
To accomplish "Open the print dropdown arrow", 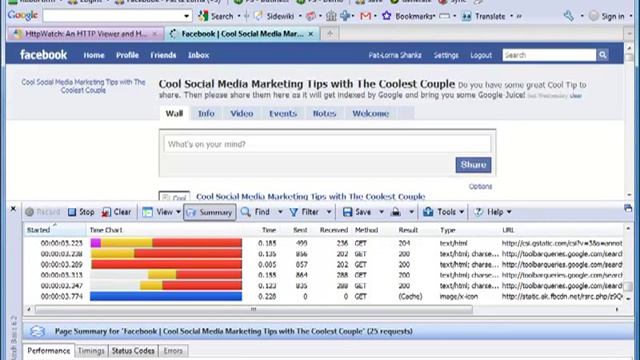I will pyautogui.click(x=411, y=212).
